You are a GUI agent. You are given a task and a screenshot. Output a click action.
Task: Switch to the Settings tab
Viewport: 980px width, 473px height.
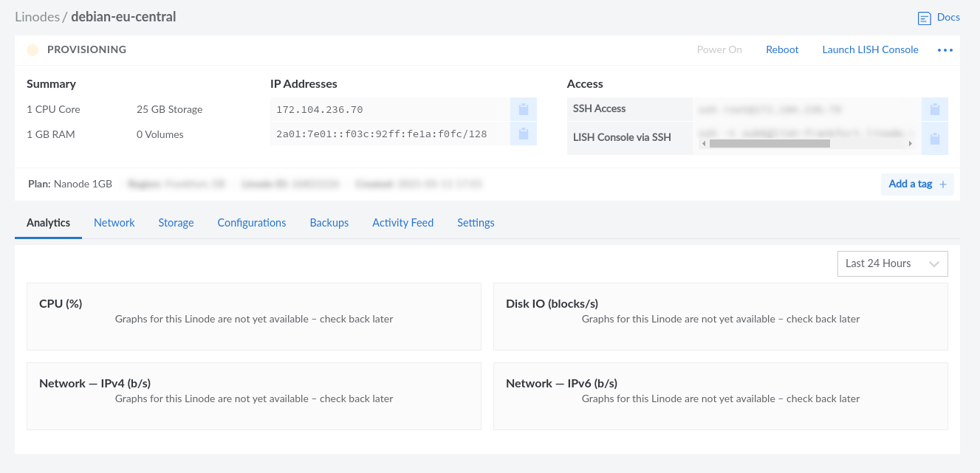coord(475,222)
